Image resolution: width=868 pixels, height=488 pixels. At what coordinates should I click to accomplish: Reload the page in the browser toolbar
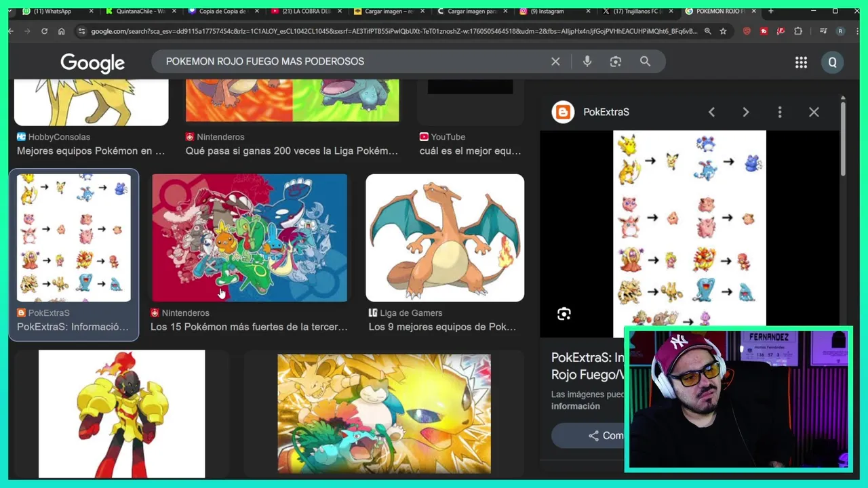click(x=44, y=31)
